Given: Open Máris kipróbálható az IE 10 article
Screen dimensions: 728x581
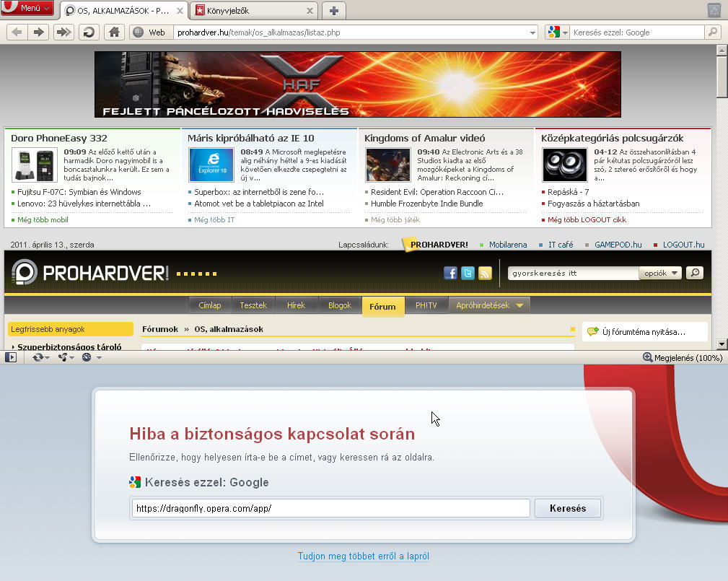Looking at the screenshot, I should tap(250, 138).
